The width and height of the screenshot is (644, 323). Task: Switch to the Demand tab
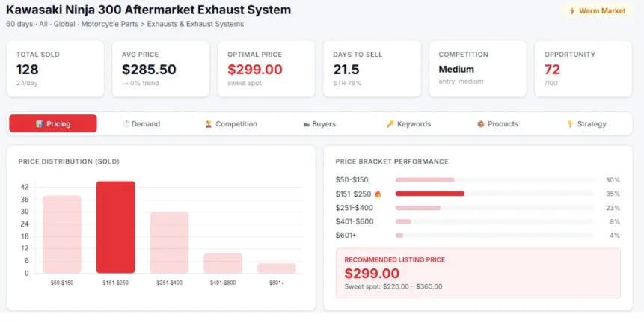click(141, 123)
